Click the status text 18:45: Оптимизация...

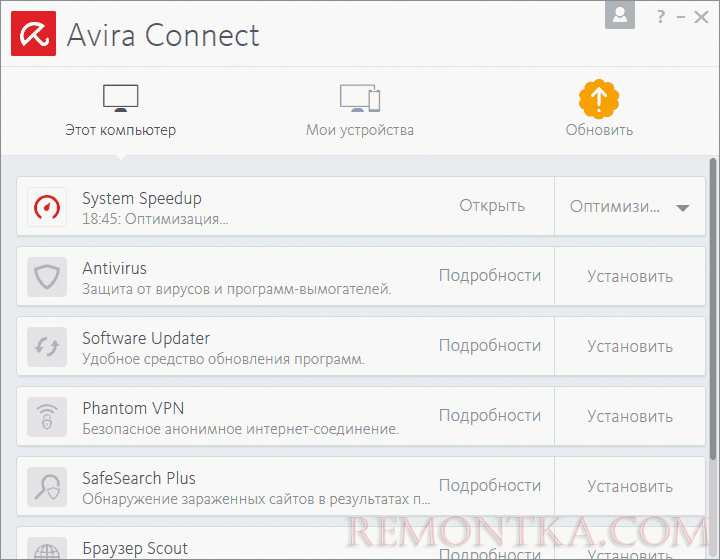[x=155, y=219]
